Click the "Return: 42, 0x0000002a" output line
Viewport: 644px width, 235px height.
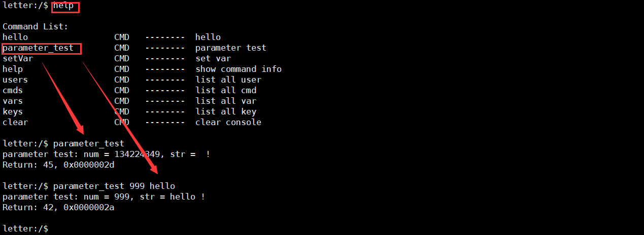pyautogui.click(x=58, y=207)
